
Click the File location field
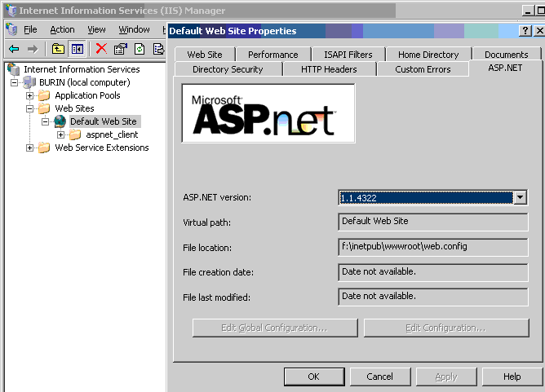click(x=432, y=247)
